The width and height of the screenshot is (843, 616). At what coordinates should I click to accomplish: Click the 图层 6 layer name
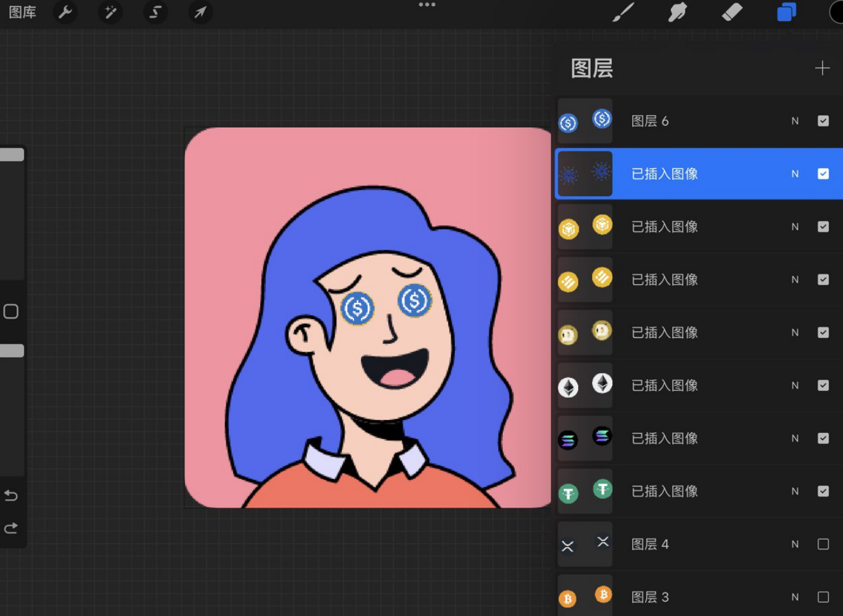coord(650,121)
